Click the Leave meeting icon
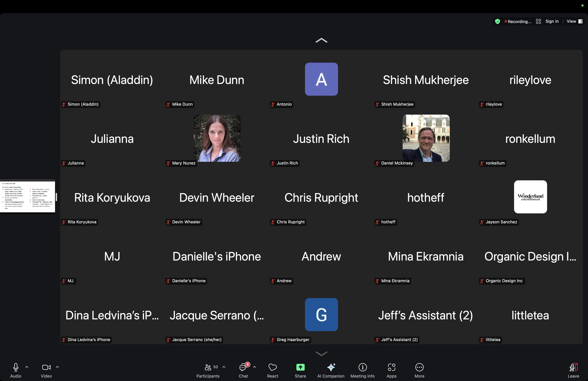 (573, 367)
